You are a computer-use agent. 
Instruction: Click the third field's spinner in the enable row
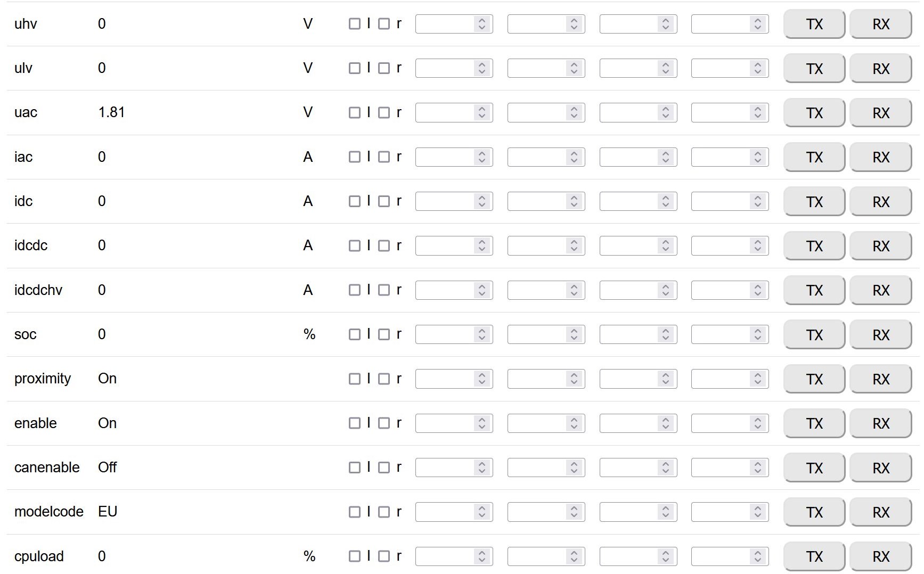click(x=665, y=423)
